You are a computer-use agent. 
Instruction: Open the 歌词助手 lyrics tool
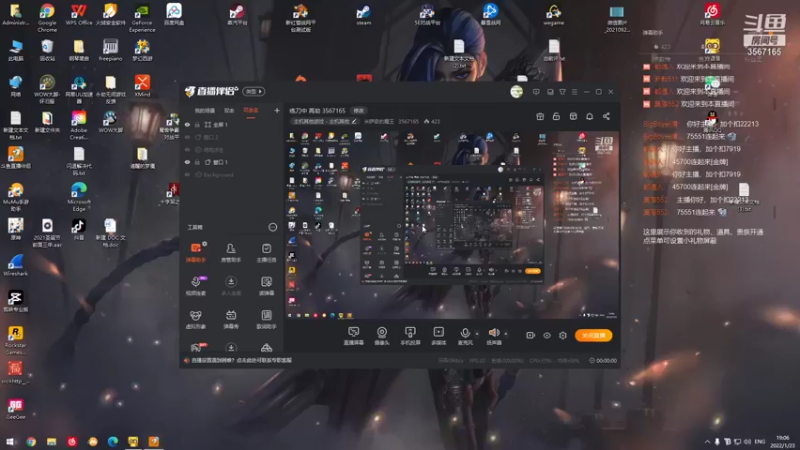click(266, 319)
